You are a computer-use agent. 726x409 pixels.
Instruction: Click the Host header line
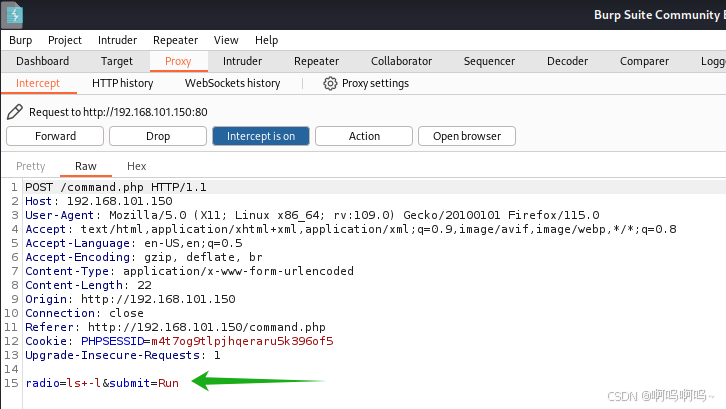pos(99,201)
